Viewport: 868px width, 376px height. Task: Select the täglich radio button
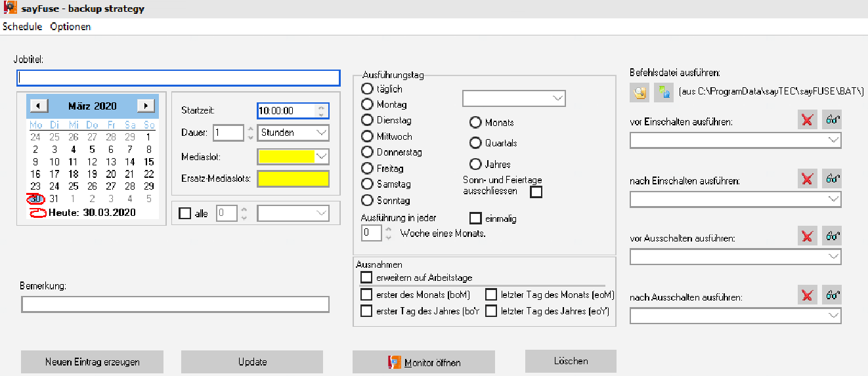(x=368, y=89)
